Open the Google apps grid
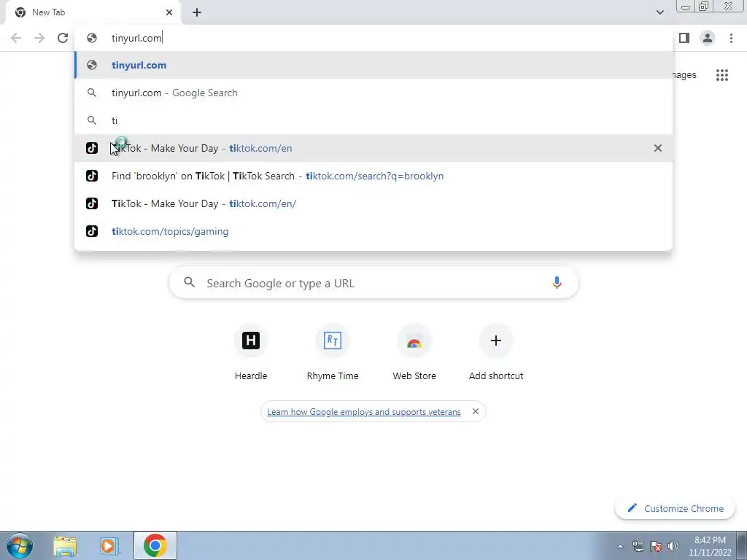747x560 pixels. click(x=721, y=75)
